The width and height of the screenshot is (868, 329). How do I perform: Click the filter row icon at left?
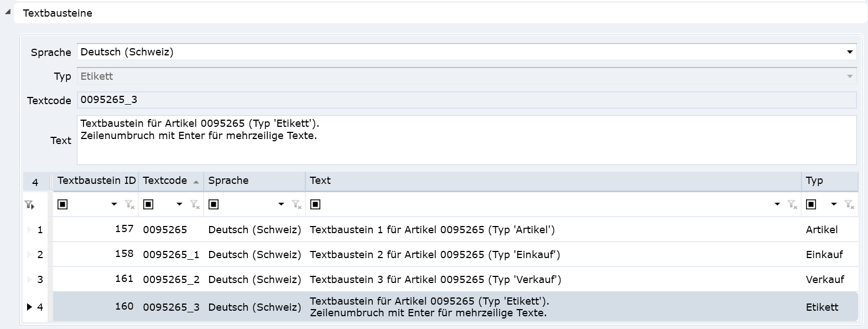[x=29, y=205]
